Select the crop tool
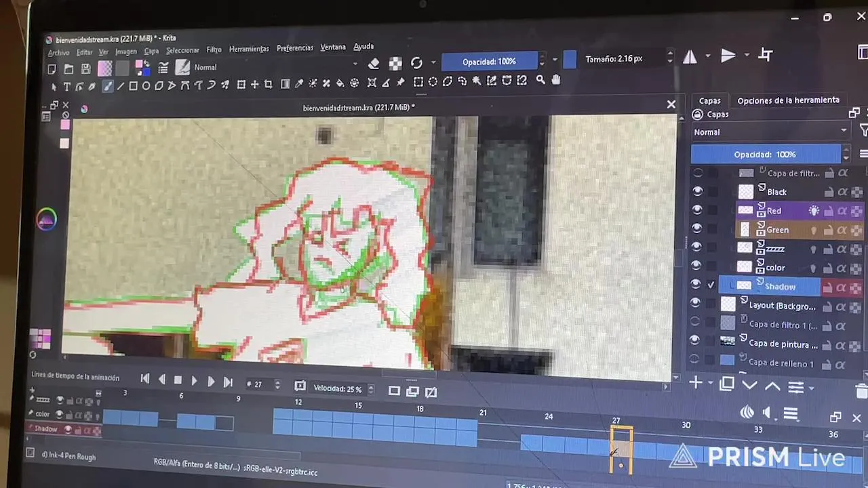The width and height of the screenshot is (868, 488). tap(268, 85)
